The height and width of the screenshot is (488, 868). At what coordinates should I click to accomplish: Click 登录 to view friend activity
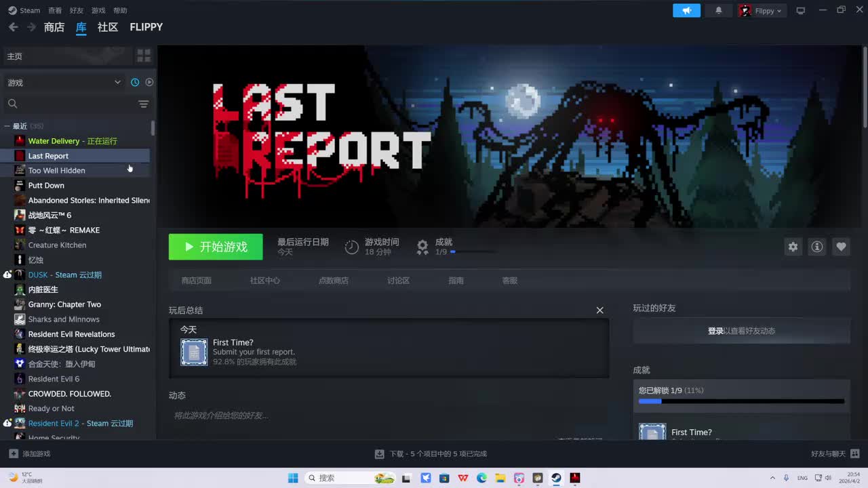(715, 331)
